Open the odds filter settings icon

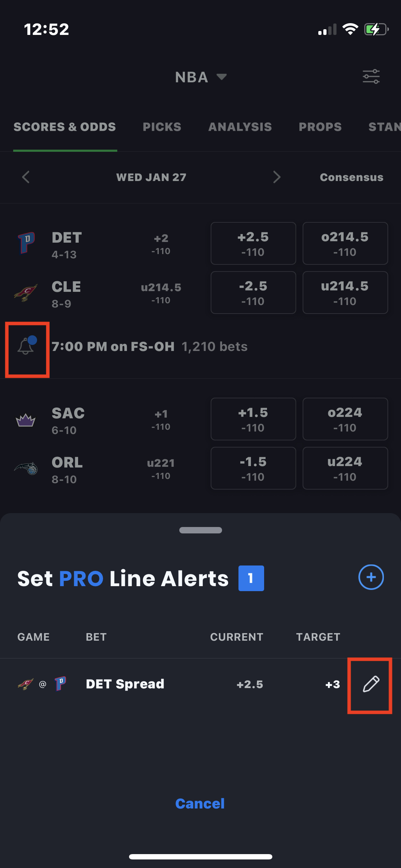click(371, 77)
